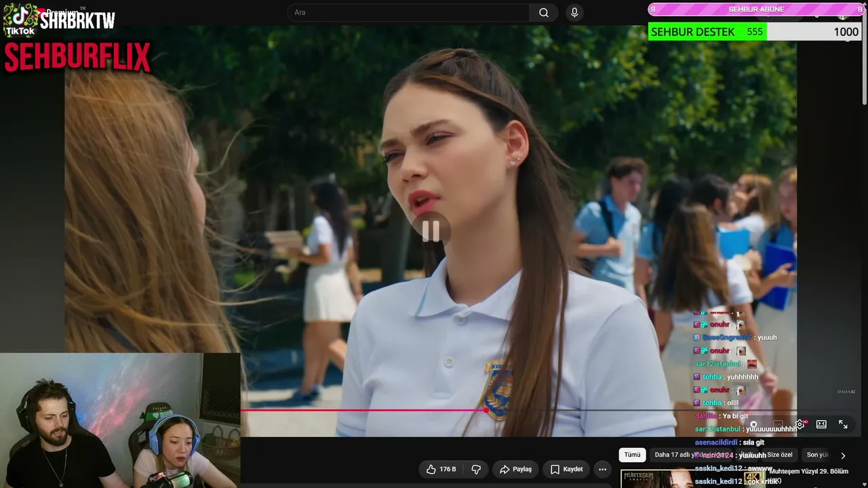Toggle subtitles on the video player

coord(778,424)
